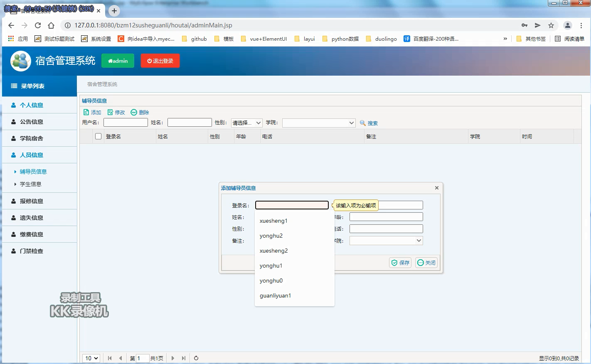Open 缴费信息 in the sidebar menu
This screenshot has height=364, width=591.
click(39, 234)
